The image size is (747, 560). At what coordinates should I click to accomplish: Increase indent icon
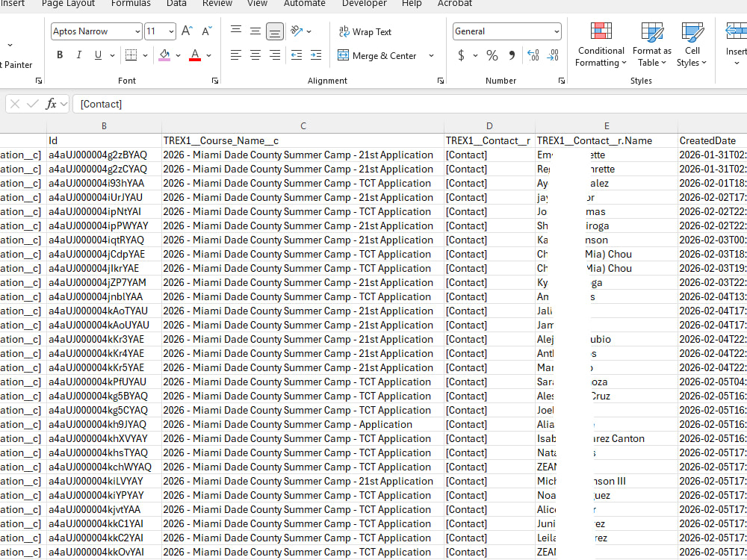(316, 55)
